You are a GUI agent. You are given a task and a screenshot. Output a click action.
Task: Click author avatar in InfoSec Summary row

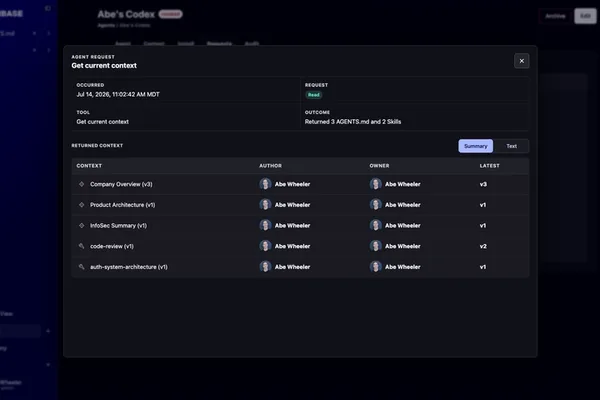coord(265,225)
